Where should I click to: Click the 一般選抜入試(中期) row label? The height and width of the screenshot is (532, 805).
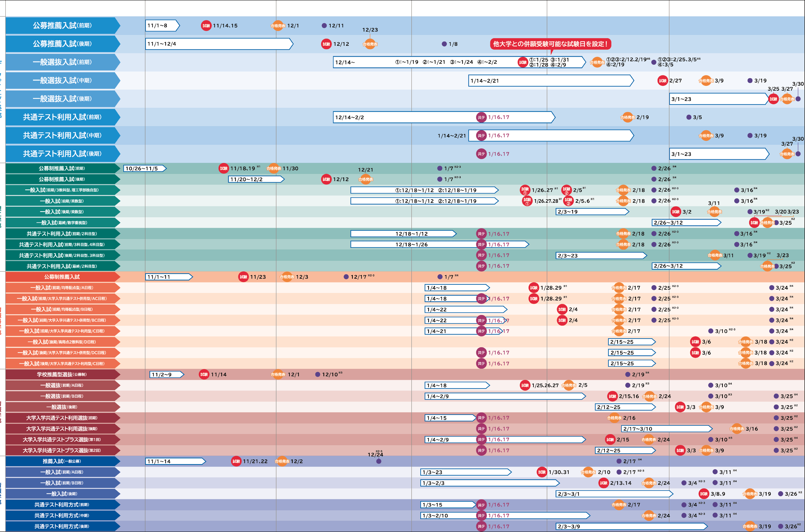[63, 80]
